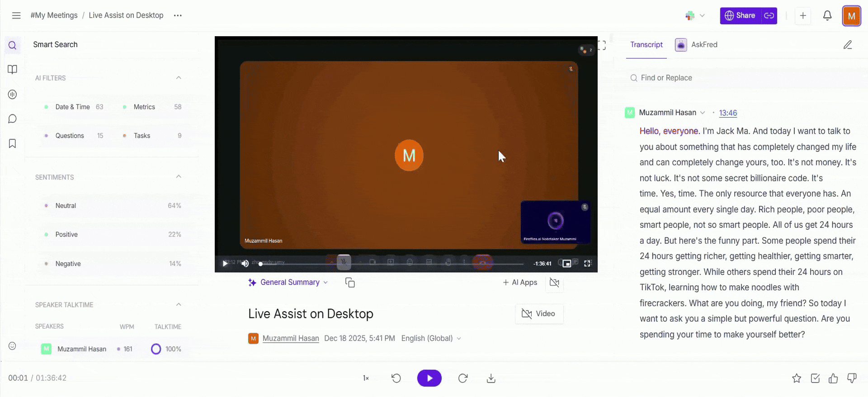The height and width of the screenshot is (397, 868).
Task: Open the Muzammil Hasan host link
Action: click(x=291, y=339)
